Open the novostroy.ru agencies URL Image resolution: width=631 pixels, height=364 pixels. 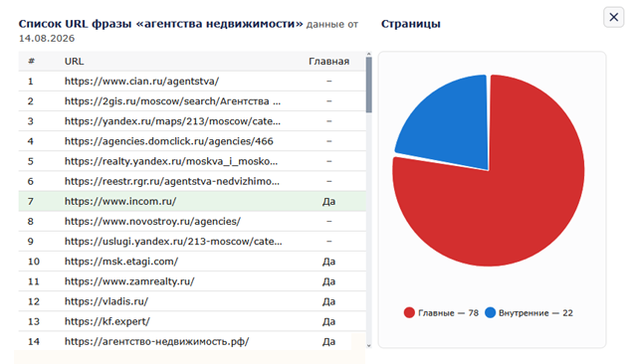[x=152, y=222]
